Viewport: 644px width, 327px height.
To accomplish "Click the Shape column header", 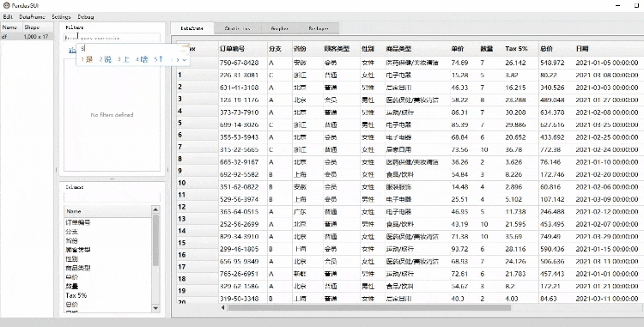I will [38, 27].
